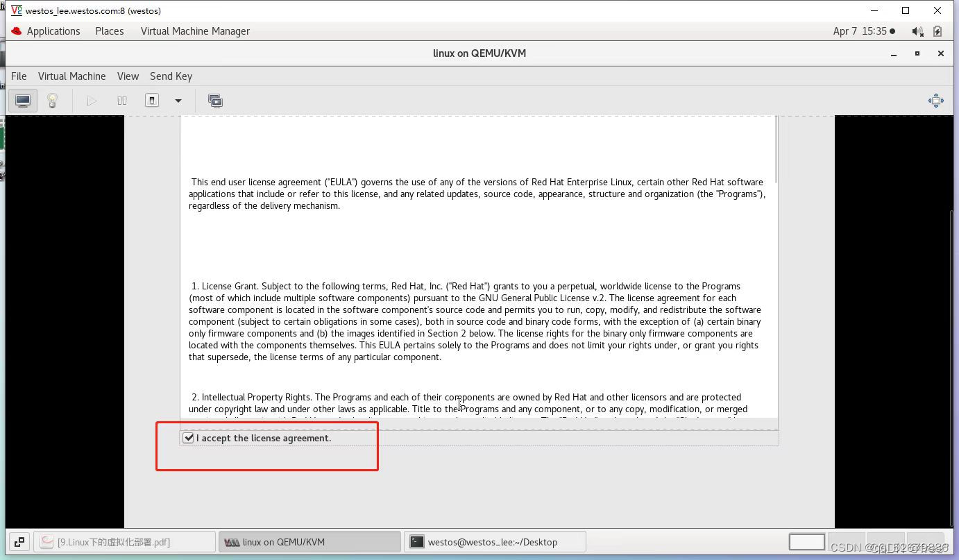Open the View menu
Image resolution: width=959 pixels, height=560 pixels.
[x=128, y=76]
